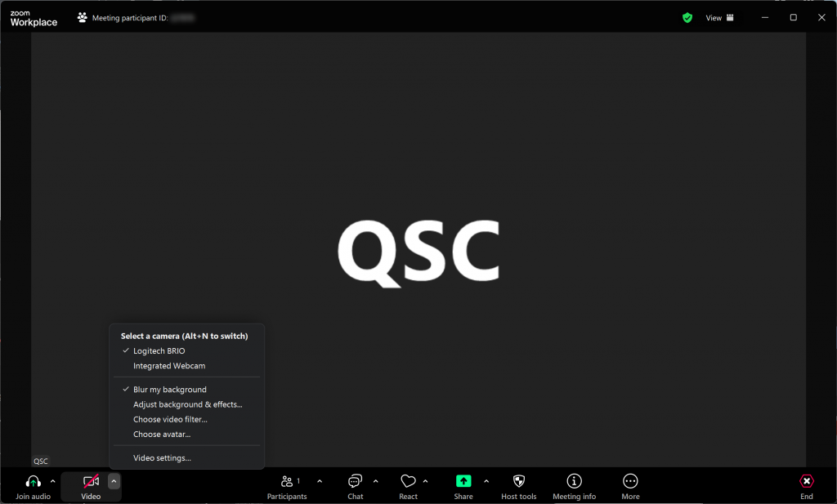Viewport: 837px width, 504px height.
Task: Minimize the Zoom meeting window
Action: pos(765,18)
